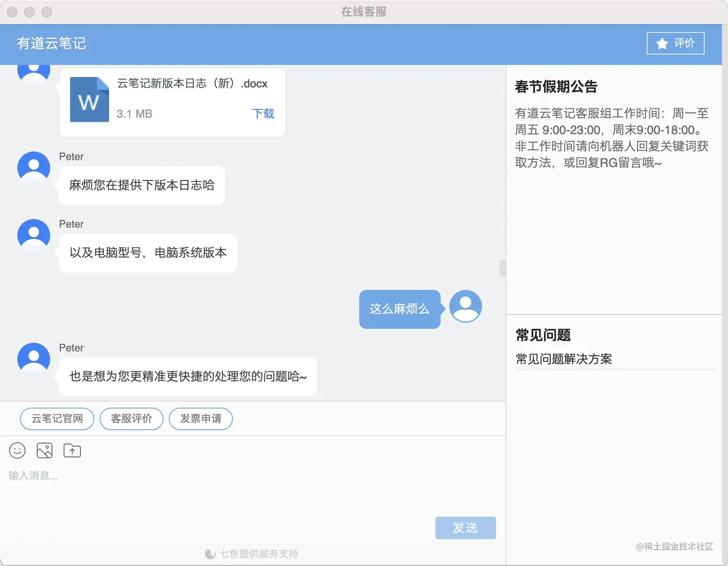Click Peter's avatar beside 也是想为您更精准 message

tap(34, 359)
